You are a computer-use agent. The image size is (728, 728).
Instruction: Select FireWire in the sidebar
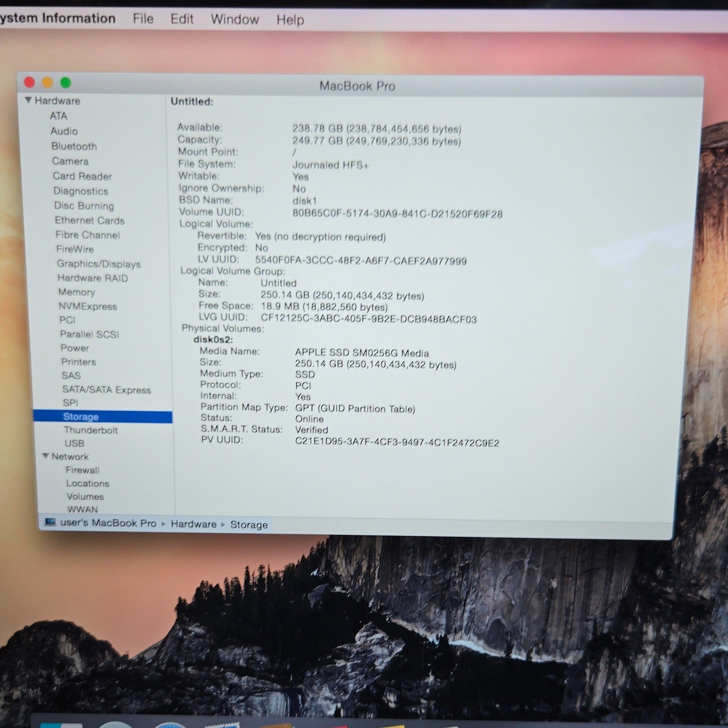click(x=75, y=249)
